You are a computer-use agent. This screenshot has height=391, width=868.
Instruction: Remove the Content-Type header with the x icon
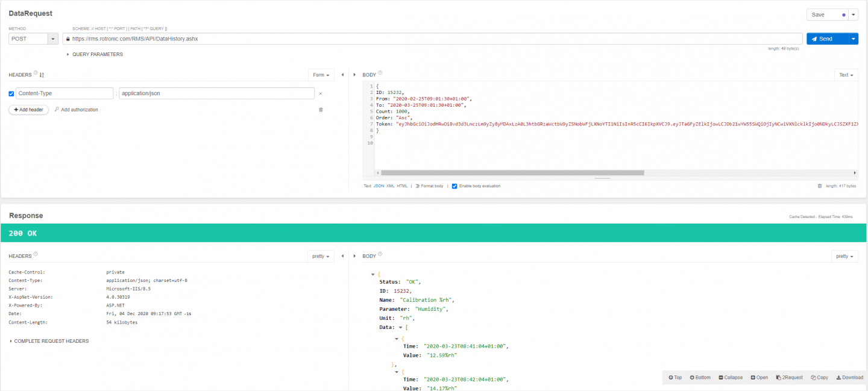pyautogui.click(x=321, y=93)
